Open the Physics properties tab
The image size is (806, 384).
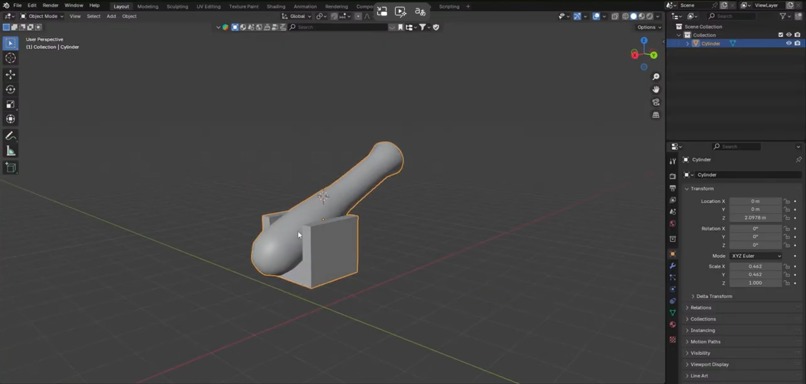(x=672, y=289)
